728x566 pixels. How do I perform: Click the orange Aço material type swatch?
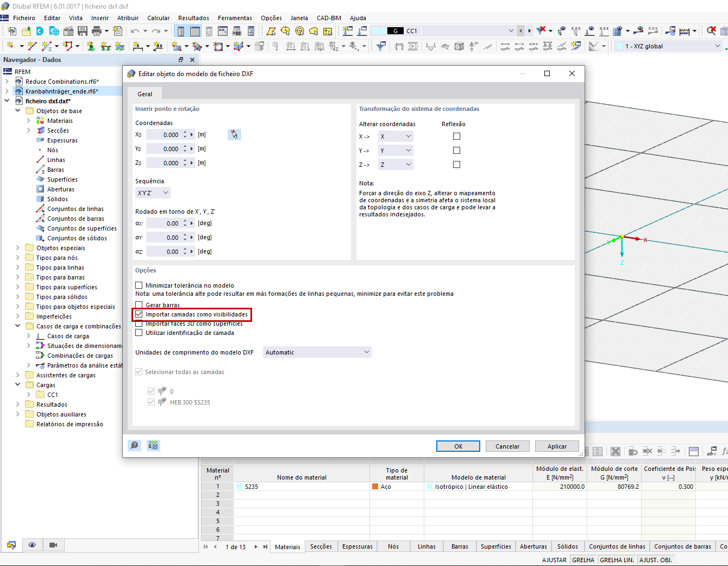[375, 487]
